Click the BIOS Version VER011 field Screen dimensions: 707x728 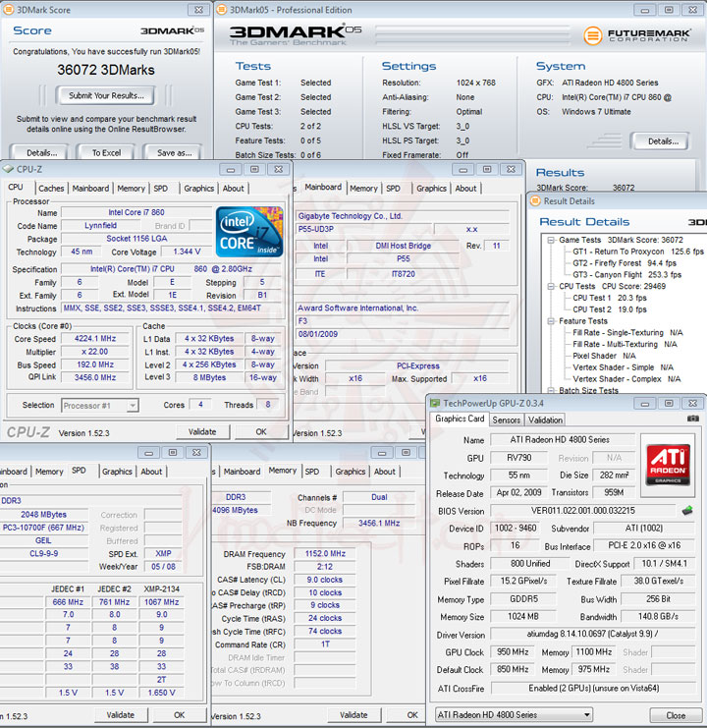pos(582,511)
